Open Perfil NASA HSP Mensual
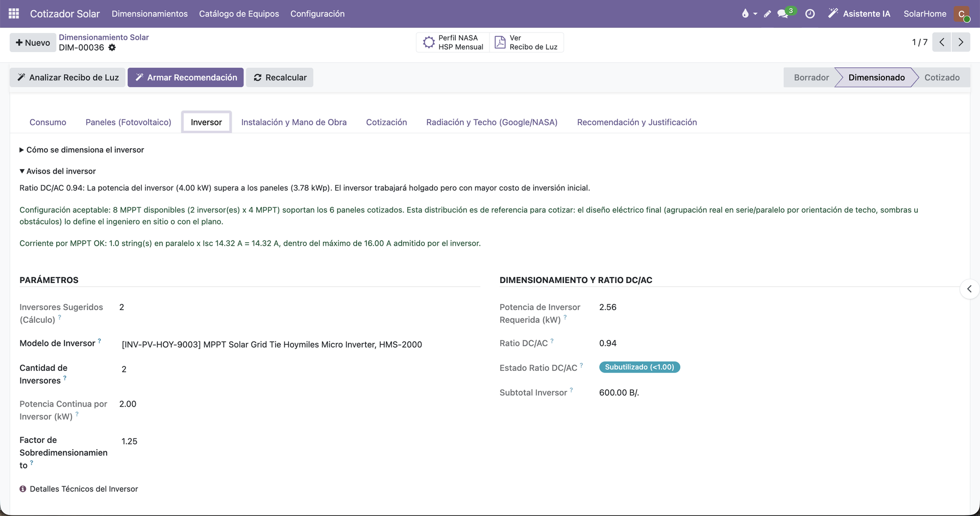 [x=453, y=42]
